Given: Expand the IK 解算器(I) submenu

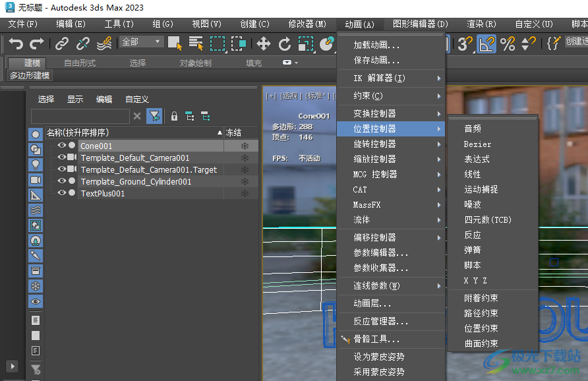Looking at the screenshot, I should coord(391,78).
